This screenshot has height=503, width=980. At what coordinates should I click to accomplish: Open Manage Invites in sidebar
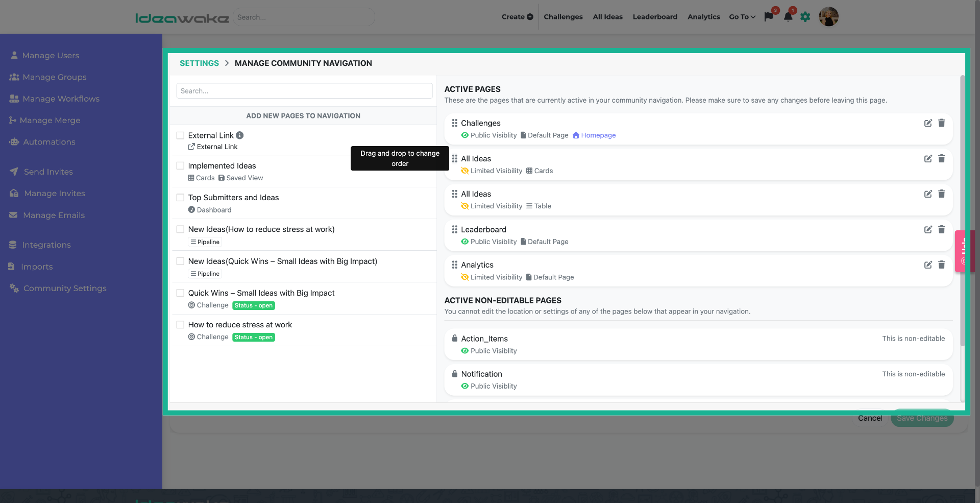click(48, 194)
